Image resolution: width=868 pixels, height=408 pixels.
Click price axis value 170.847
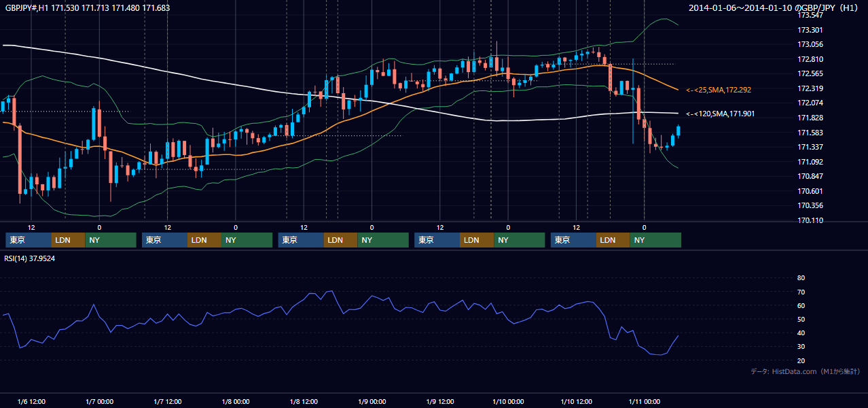[x=810, y=176]
